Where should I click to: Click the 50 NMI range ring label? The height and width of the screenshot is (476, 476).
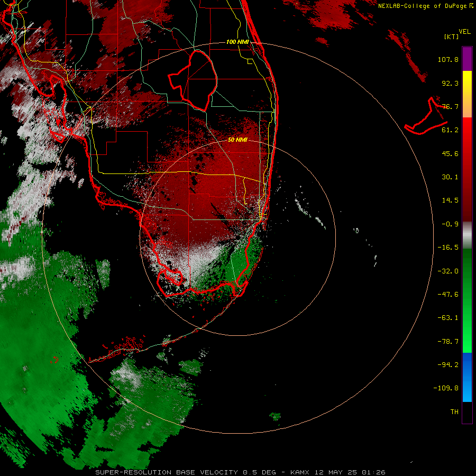click(x=237, y=140)
